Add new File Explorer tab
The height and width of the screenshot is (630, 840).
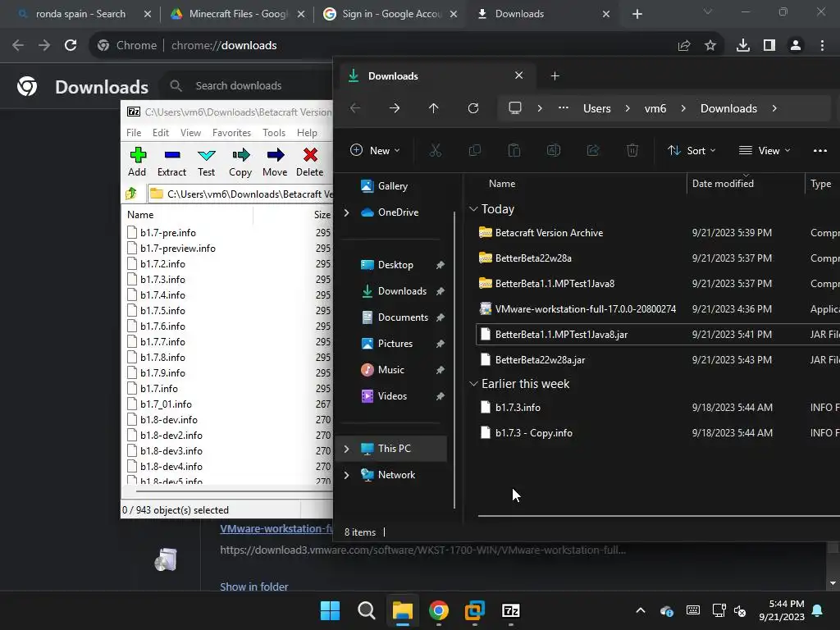click(555, 76)
